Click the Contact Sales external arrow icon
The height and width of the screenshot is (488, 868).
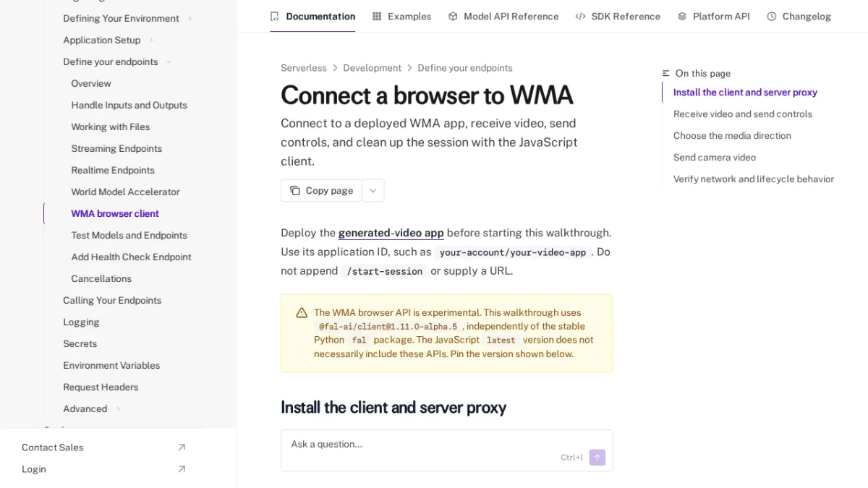(x=182, y=448)
